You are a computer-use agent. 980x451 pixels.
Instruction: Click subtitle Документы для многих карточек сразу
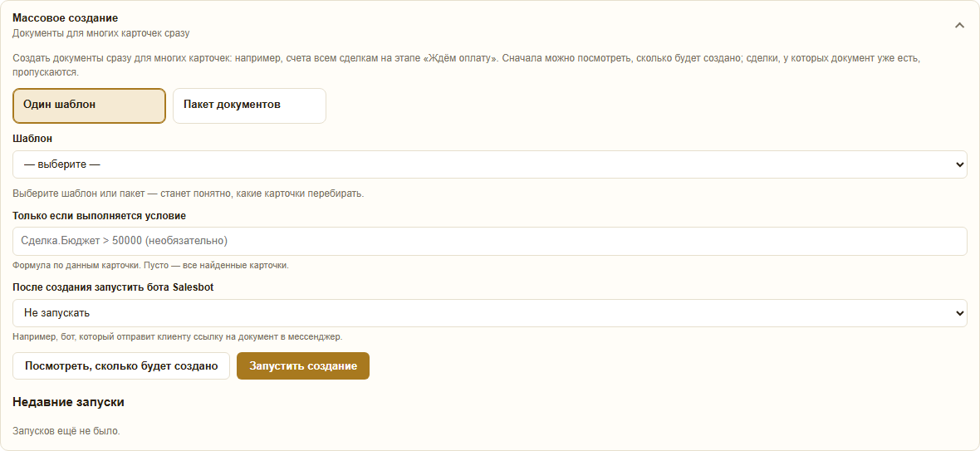tap(100, 33)
